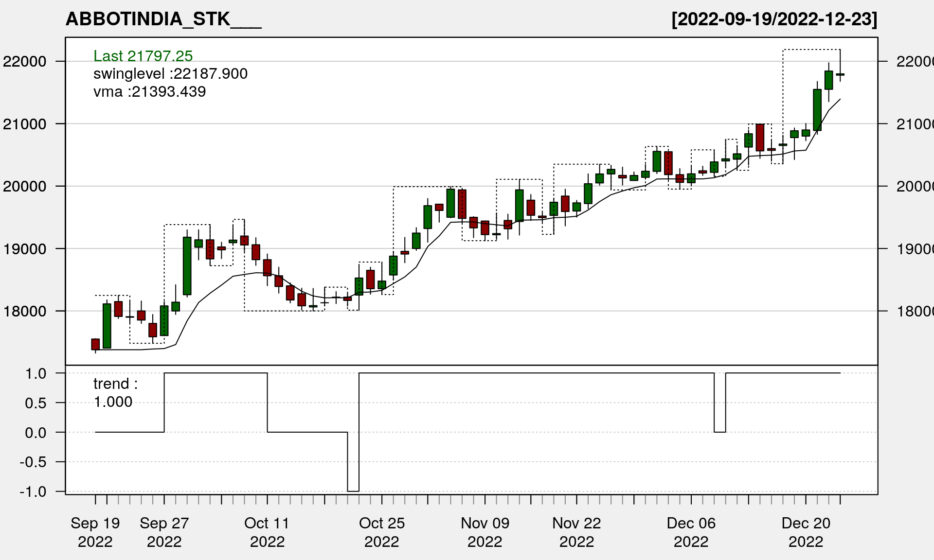Click the trend line dip to -1.0
934x560 pixels.
coord(353,491)
